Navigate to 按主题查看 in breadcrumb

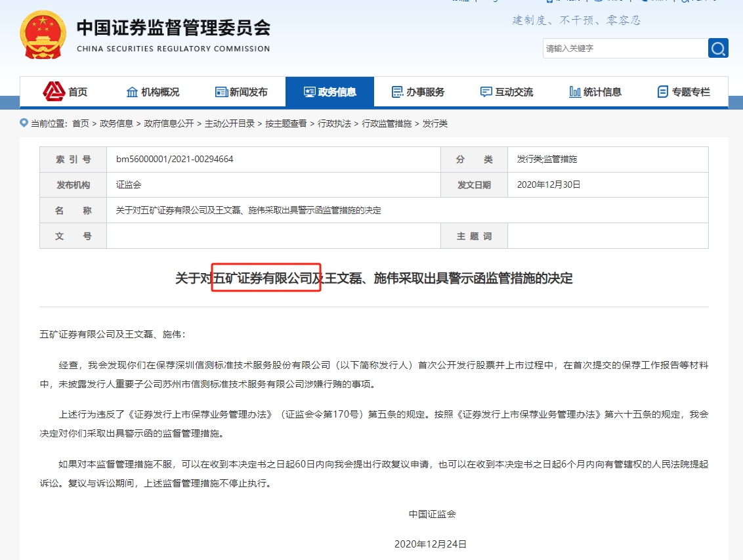tap(286, 123)
